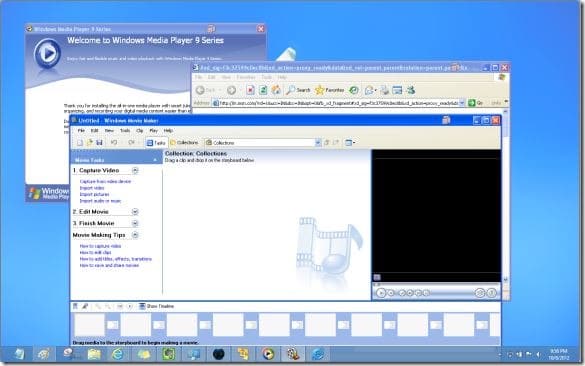This screenshot has width=585, height=366.
Task: Open File Explorer folder from the taskbar
Action: pyautogui.click(x=94, y=354)
